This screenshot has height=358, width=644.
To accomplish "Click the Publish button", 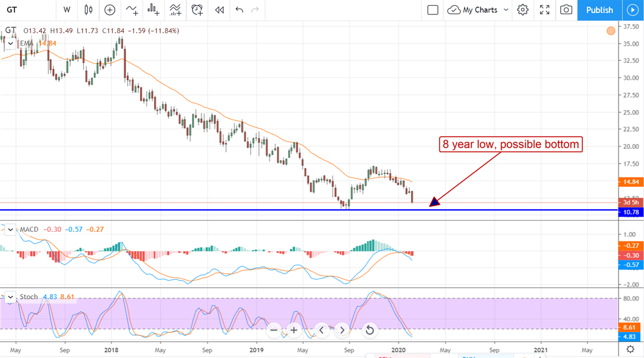I will (599, 10).
